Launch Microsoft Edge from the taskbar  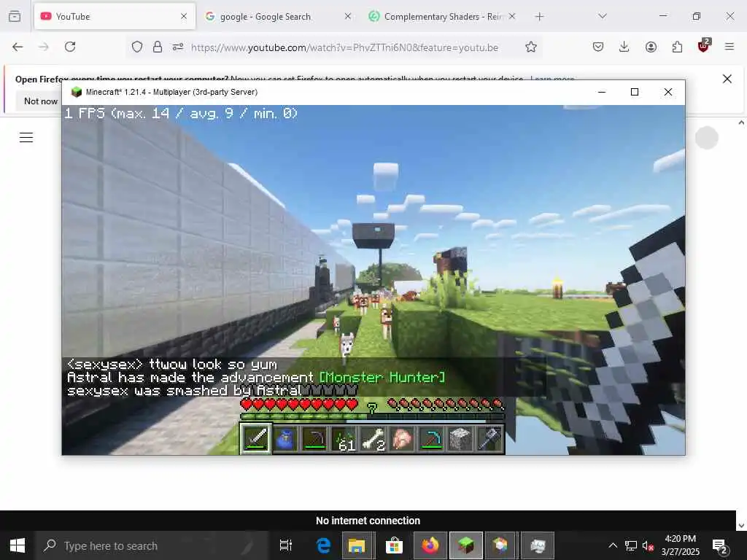click(x=323, y=545)
